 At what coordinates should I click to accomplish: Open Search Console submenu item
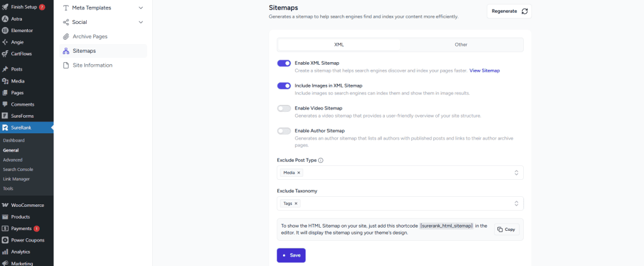pos(18,169)
